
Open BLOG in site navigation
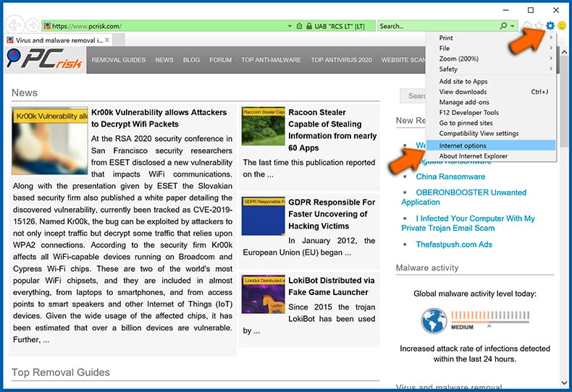[x=192, y=60]
